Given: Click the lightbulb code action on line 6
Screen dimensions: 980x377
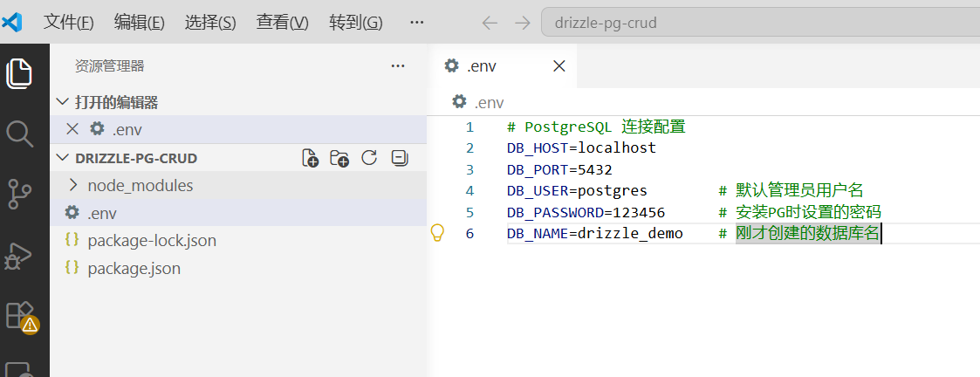Looking at the screenshot, I should click(437, 233).
